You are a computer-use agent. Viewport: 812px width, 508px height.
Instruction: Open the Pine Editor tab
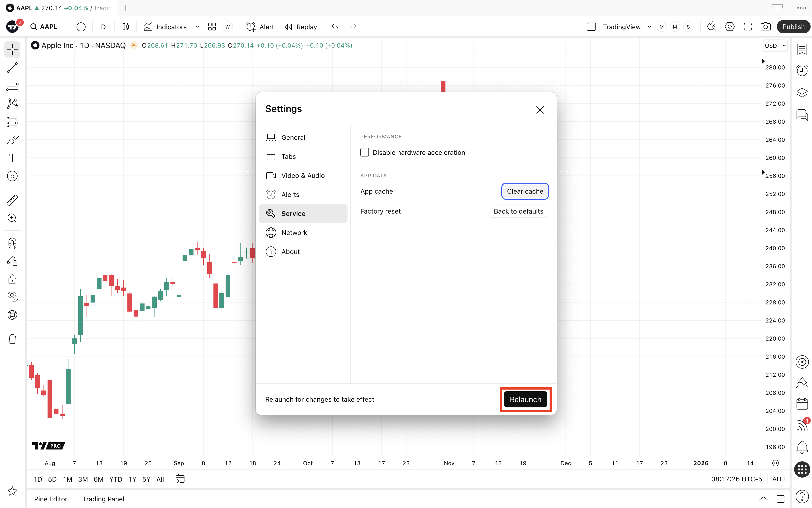[x=51, y=499]
